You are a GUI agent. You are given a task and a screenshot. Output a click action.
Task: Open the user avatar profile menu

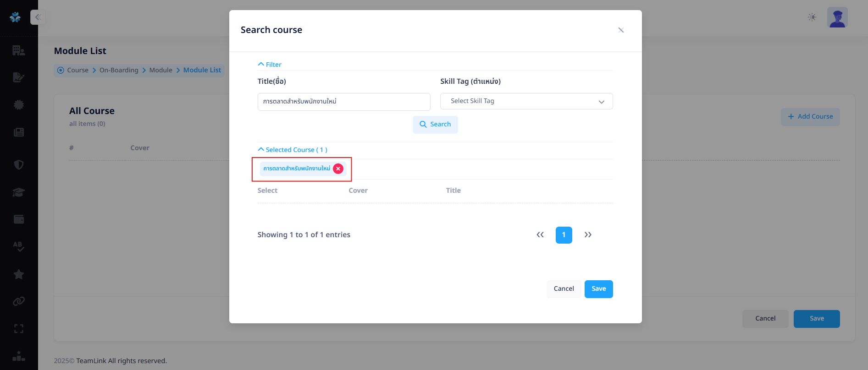(837, 17)
